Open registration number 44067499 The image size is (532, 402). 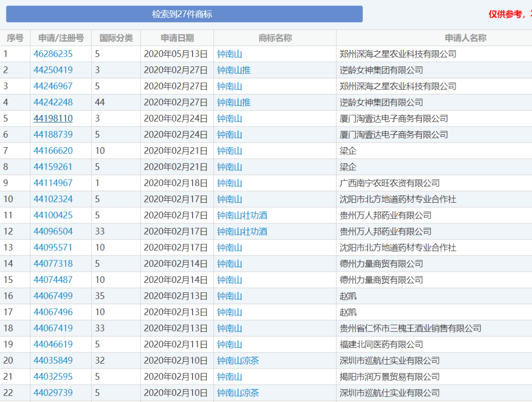point(53,296)
